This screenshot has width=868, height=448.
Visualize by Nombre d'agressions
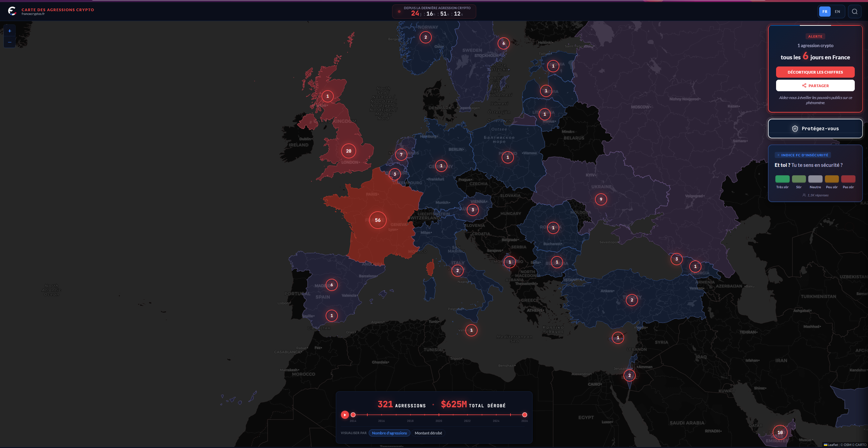point(389,433)
